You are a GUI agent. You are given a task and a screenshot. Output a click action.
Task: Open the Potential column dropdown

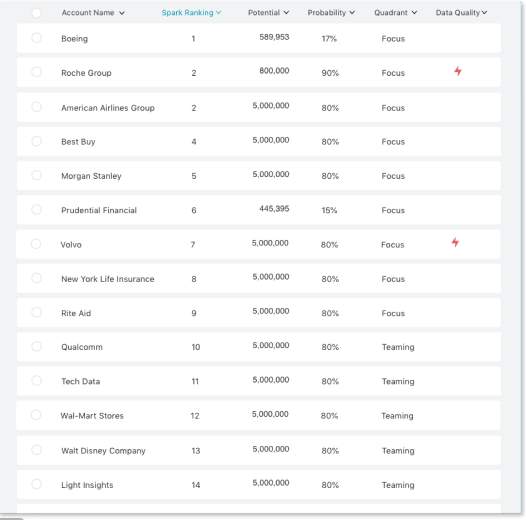click(x=286, y=13)
